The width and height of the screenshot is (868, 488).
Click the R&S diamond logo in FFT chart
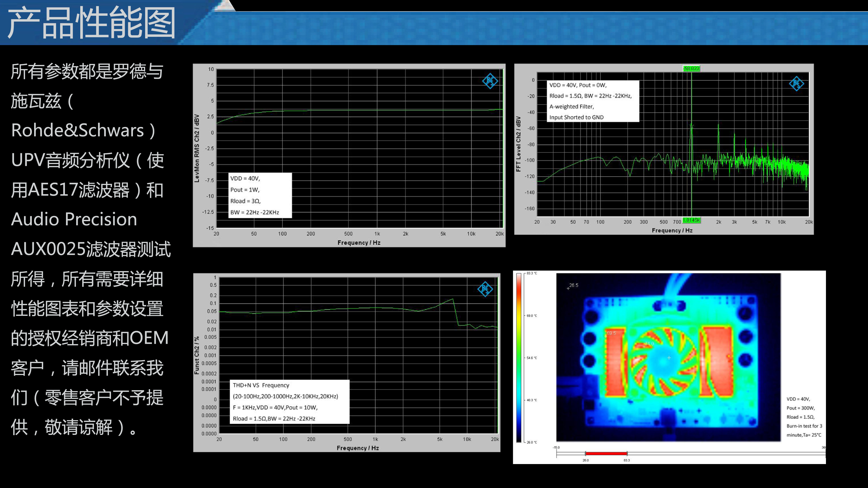pos(797,83)
